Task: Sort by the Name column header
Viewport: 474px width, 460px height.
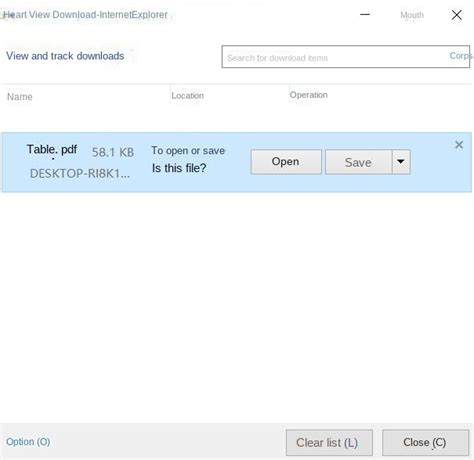Action: pos(20,97)
